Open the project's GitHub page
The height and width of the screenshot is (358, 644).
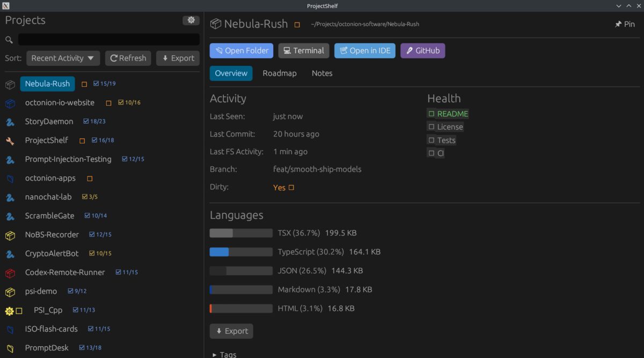point(422,51)
